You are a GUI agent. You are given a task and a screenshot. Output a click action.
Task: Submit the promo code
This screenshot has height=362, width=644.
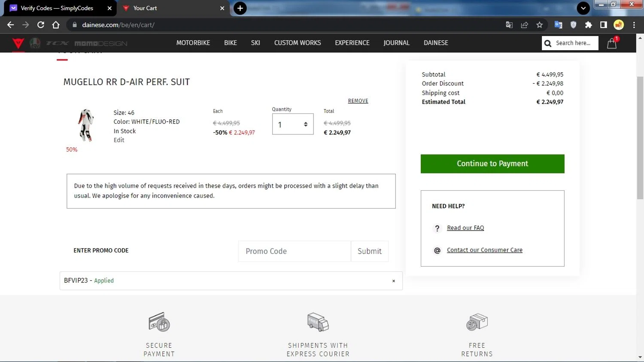pos(370,251)
